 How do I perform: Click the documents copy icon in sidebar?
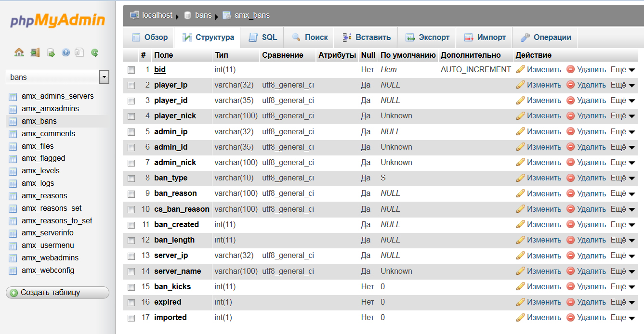[x=80, y=52]
